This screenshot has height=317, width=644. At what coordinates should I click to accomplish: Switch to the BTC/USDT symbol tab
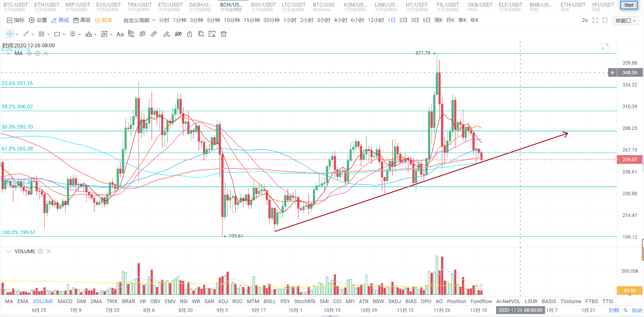pos(16,7)
